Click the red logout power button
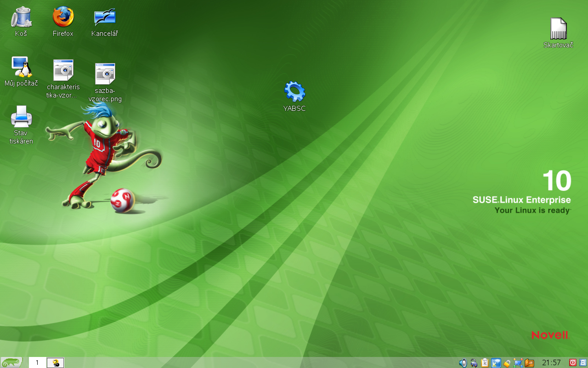The height and width of the screenshot is (368, 588). tap(573, 362)
